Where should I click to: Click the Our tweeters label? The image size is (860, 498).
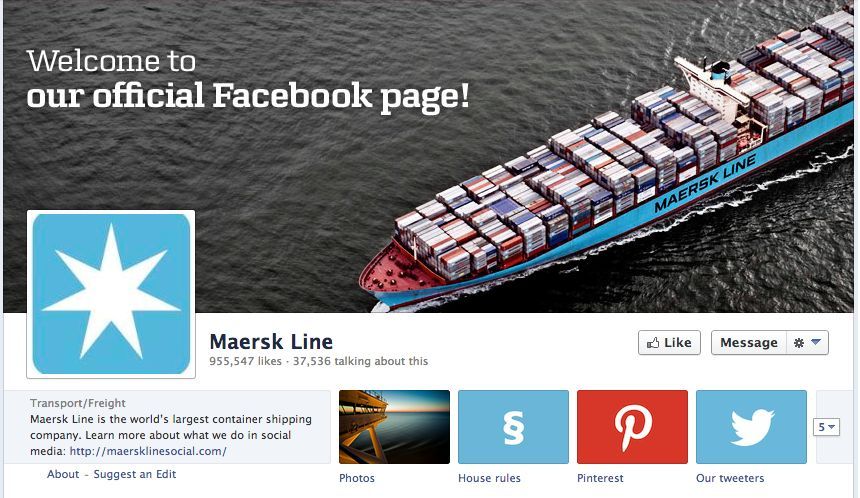(x=730, y=478)
